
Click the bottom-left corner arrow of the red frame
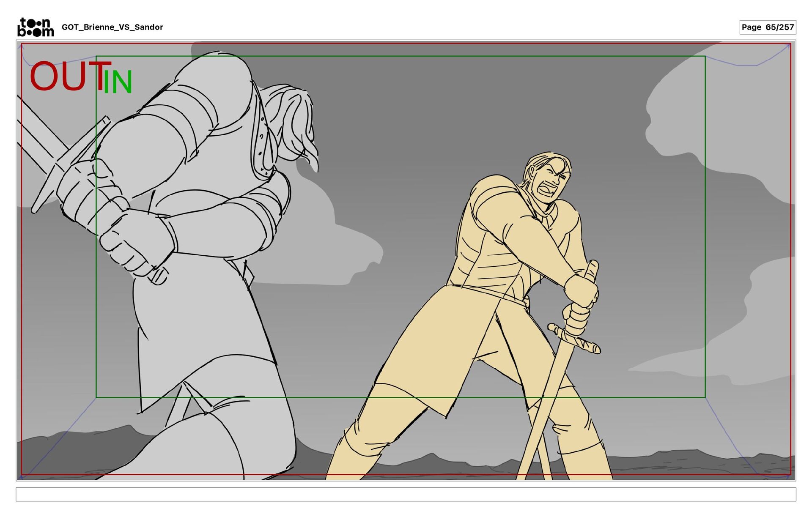pos(21,477)
